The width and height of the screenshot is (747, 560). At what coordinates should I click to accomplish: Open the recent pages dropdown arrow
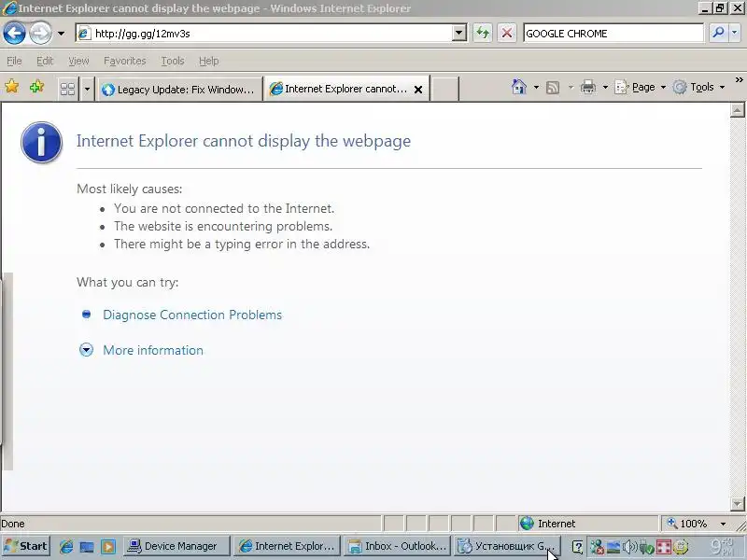[61, 34]
